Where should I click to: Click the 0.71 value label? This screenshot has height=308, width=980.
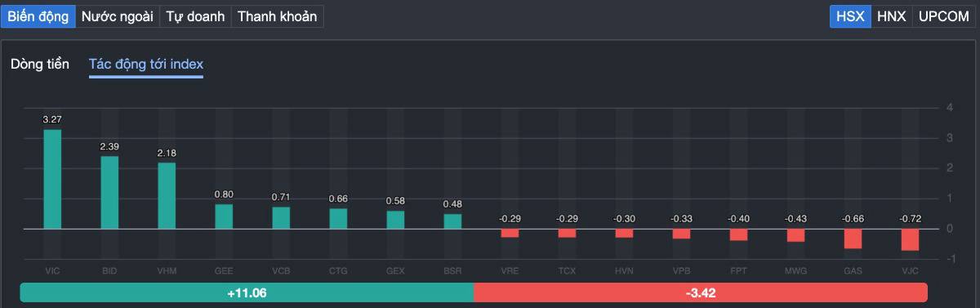point(281,197)
